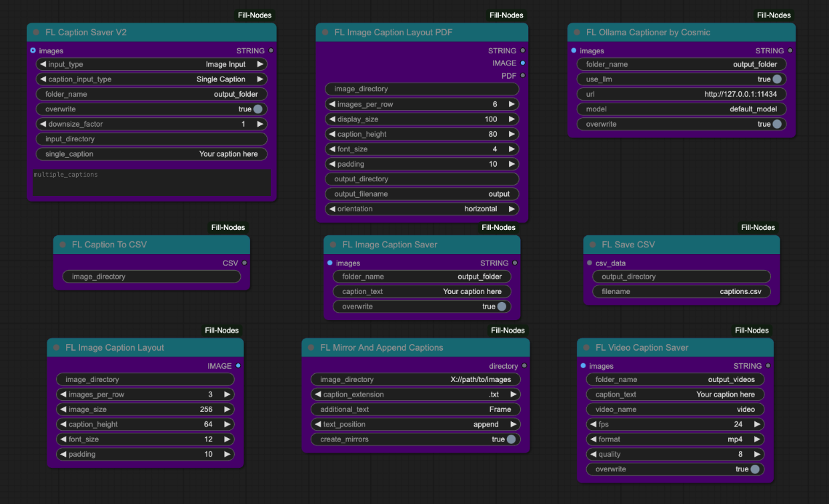Click the csv_data input dot on FL Save CSV
The image size is (829, 504).
pos(589,263)
